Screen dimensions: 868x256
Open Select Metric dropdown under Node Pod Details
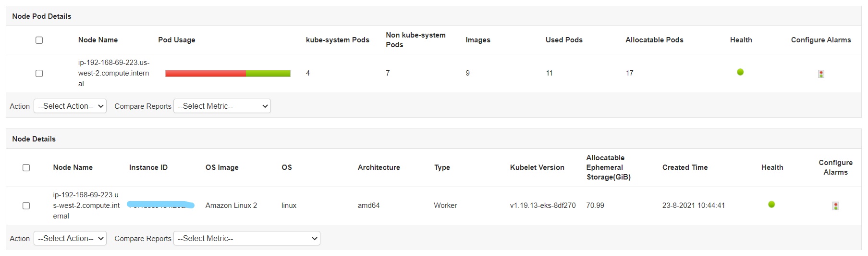pyautogui.click(x=222, y=106)
